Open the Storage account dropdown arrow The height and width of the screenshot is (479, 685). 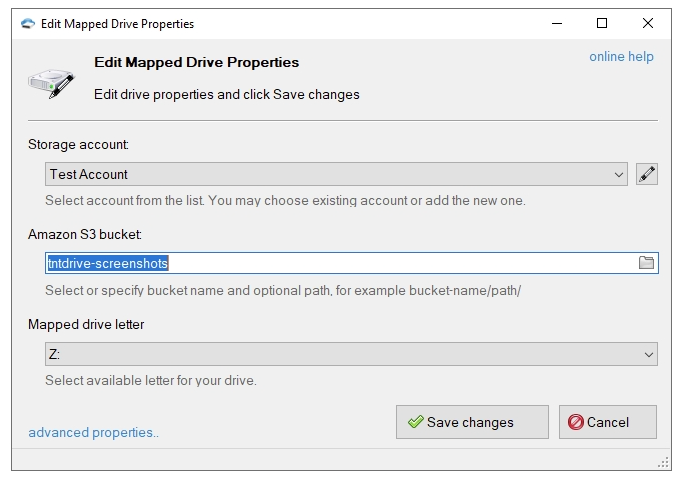(x=619, y=174)
